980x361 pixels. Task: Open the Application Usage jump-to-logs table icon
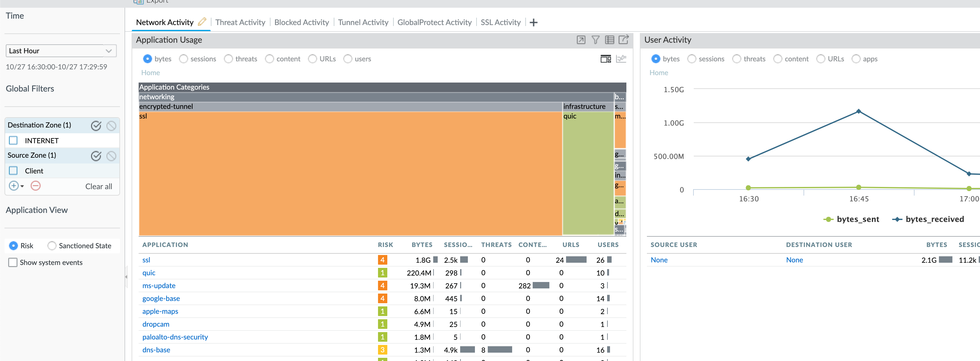pos(609,40)
